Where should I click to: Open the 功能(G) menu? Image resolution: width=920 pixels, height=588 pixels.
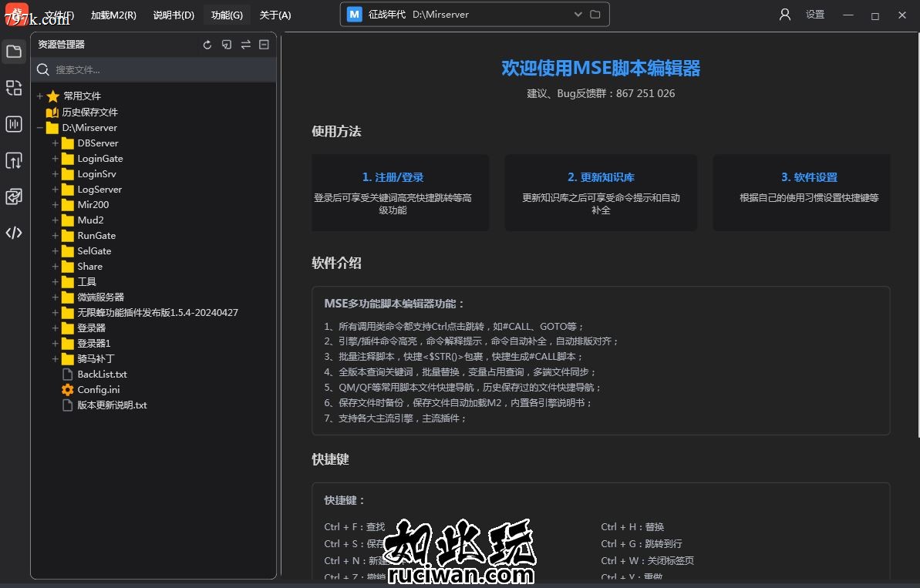point(227,15)
